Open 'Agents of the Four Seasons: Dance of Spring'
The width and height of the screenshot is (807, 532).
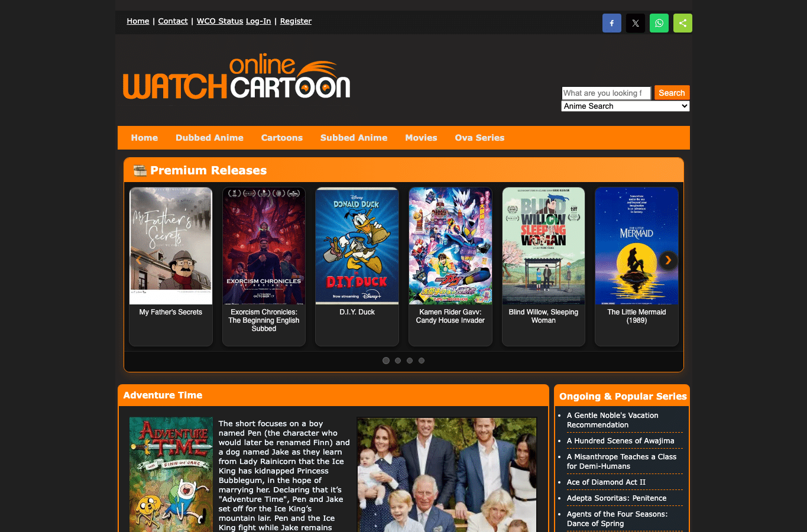(617, 519)
